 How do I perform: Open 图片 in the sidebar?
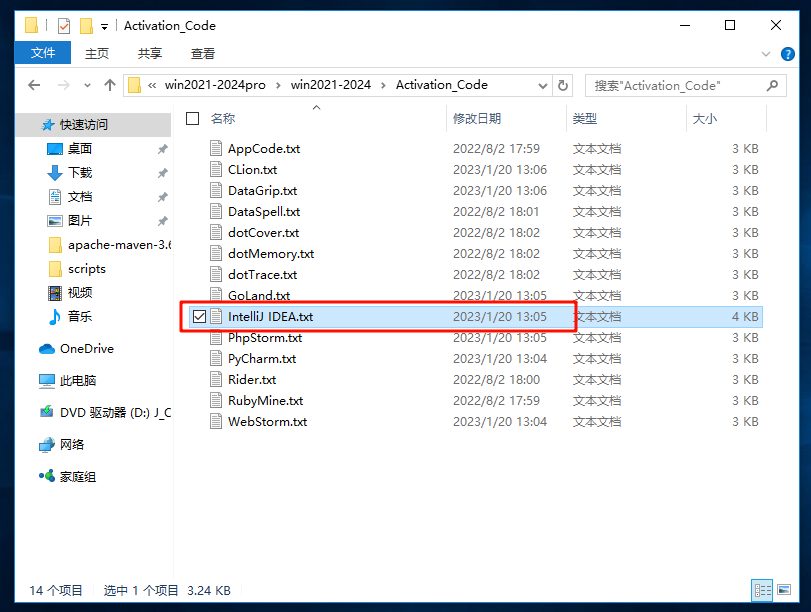click(80, 221)
